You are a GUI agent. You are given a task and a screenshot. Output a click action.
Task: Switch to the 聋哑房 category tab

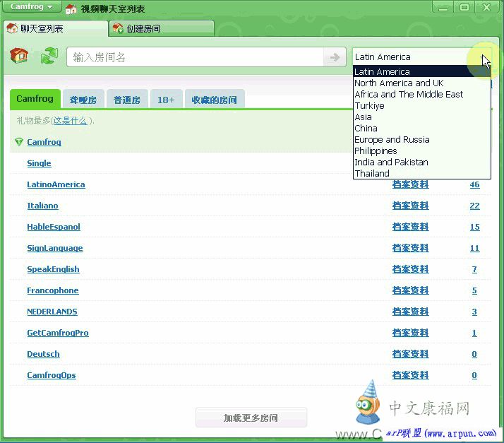(83, 100)
